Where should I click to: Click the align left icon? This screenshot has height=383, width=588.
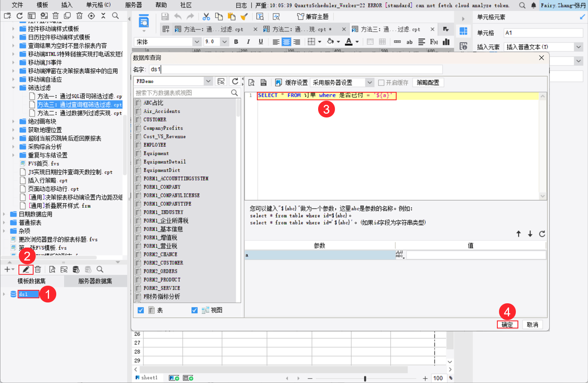click(x=276, y=42)
